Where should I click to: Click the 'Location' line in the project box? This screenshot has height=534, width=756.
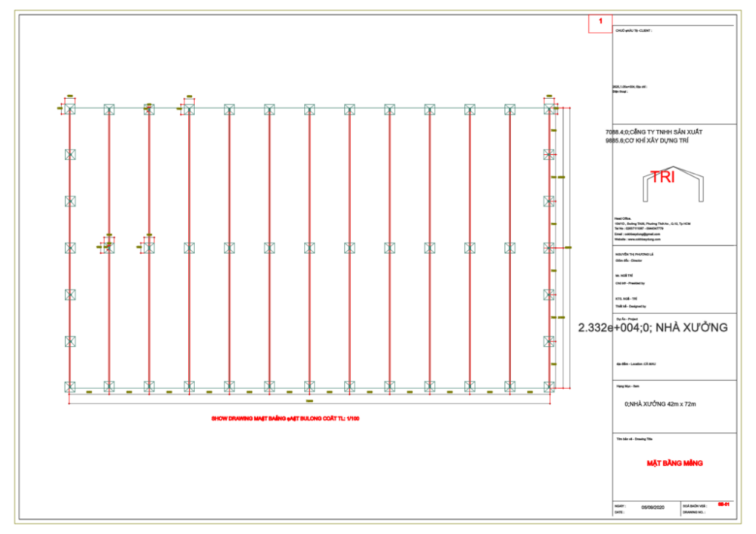(x=636, y=364)
